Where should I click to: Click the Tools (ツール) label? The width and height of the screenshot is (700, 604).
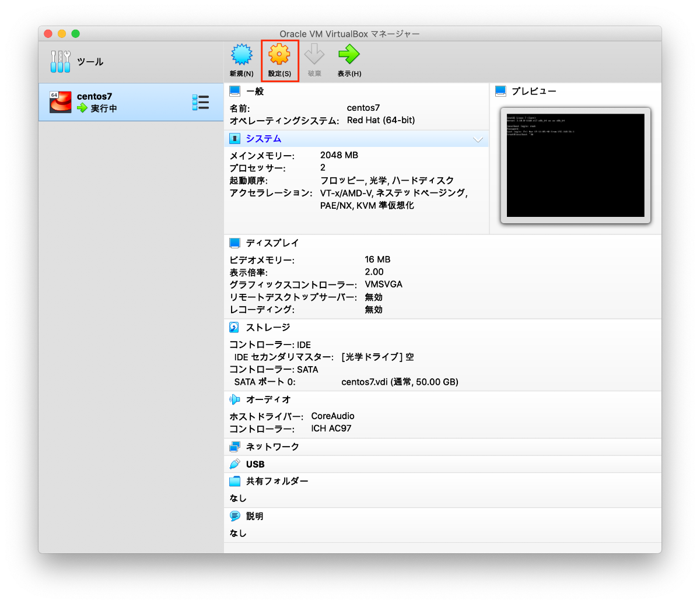(x=90, y=62)
